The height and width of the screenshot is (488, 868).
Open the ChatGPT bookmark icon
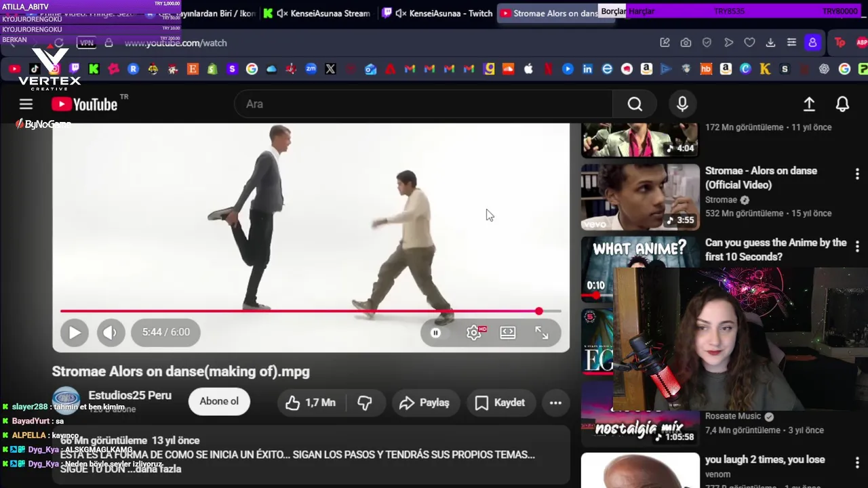click(x=824, y=68)
